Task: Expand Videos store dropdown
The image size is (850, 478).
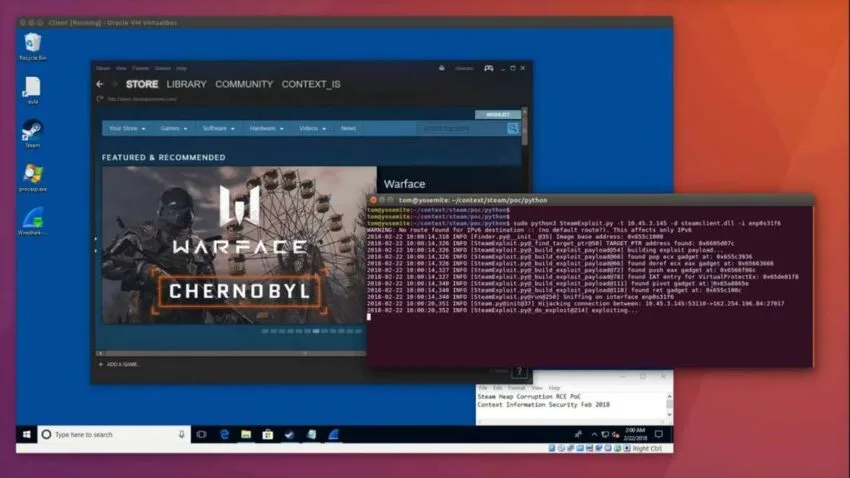Action: (313, 128)
